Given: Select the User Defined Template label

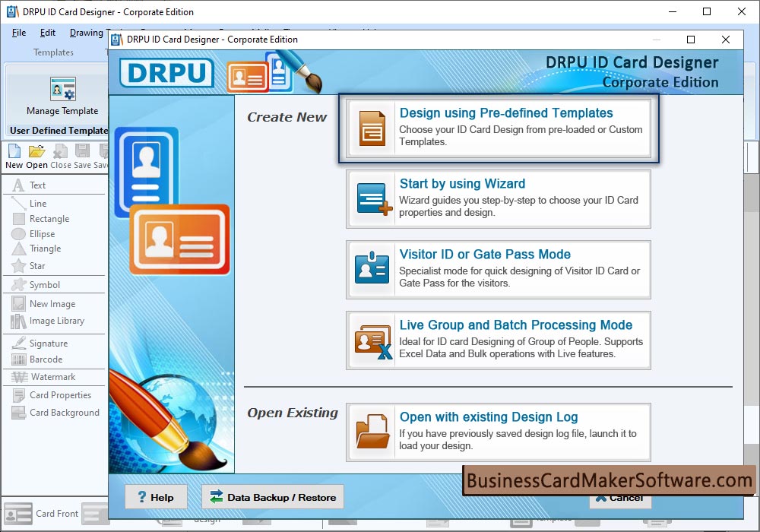Looking at the screenshot, I should coord(59,130).
